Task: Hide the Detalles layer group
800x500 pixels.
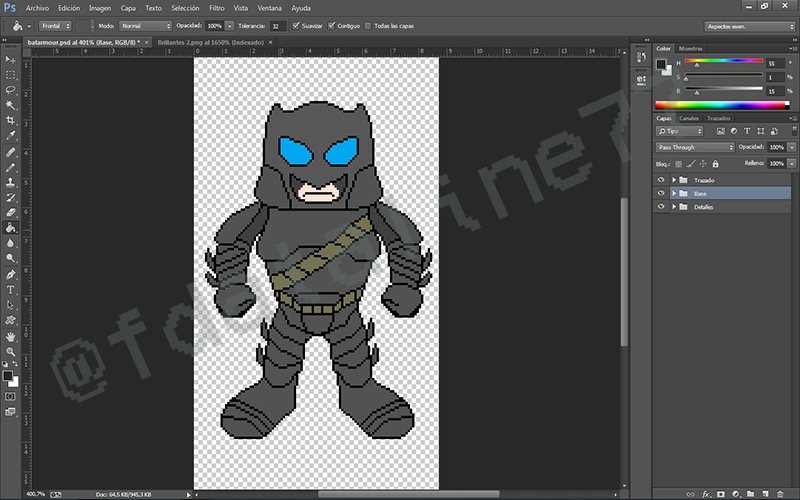Action: [x=661, y=207]
